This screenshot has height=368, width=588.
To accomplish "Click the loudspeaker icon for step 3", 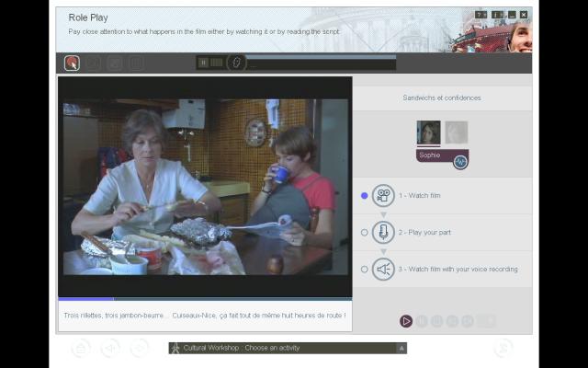I will [x=383, y=270].
